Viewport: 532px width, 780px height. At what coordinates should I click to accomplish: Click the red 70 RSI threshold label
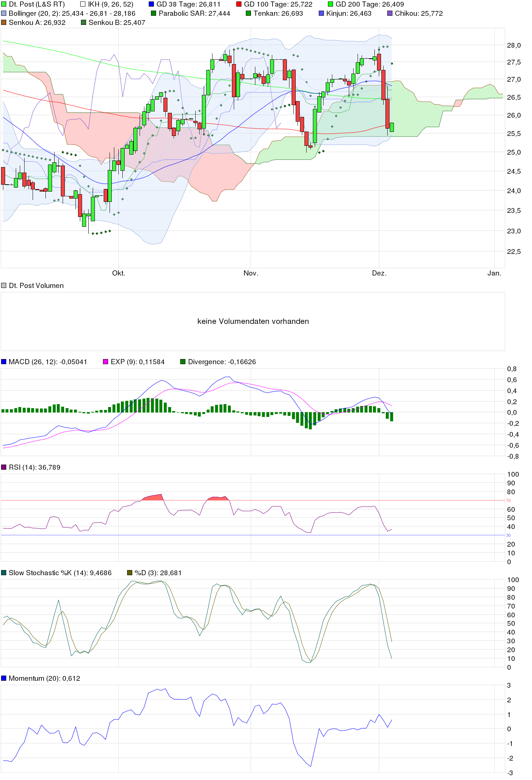pos(508,500)
